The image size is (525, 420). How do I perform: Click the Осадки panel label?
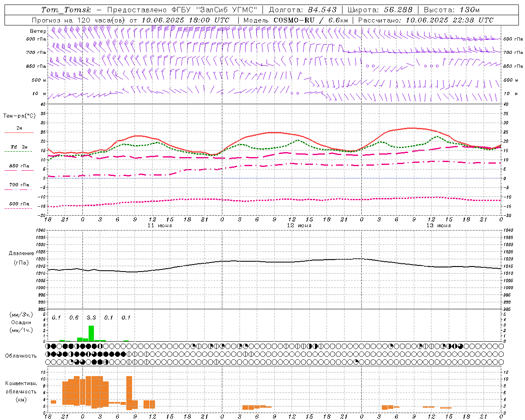pos(21,322)
